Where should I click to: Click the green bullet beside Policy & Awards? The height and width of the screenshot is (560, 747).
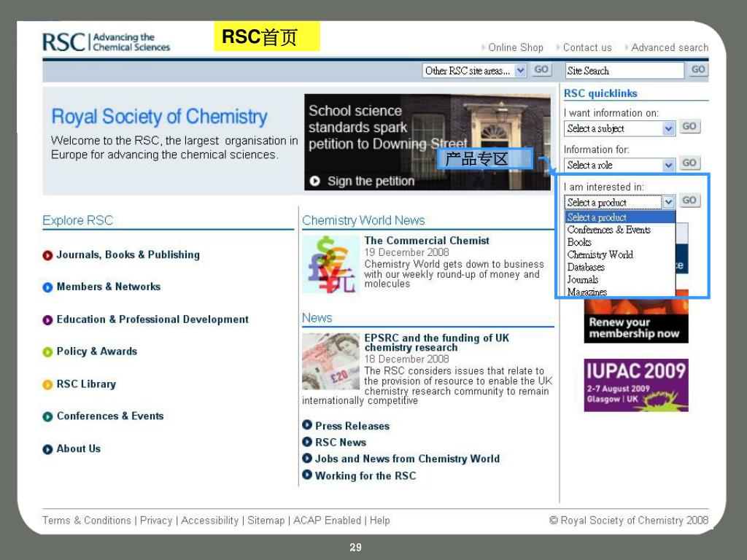click(47, 352)
